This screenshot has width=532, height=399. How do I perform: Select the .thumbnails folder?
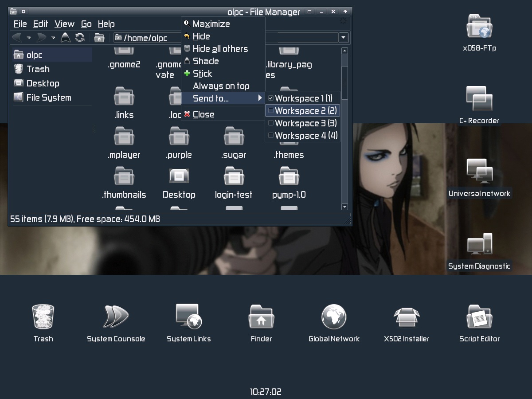(124, 182)
